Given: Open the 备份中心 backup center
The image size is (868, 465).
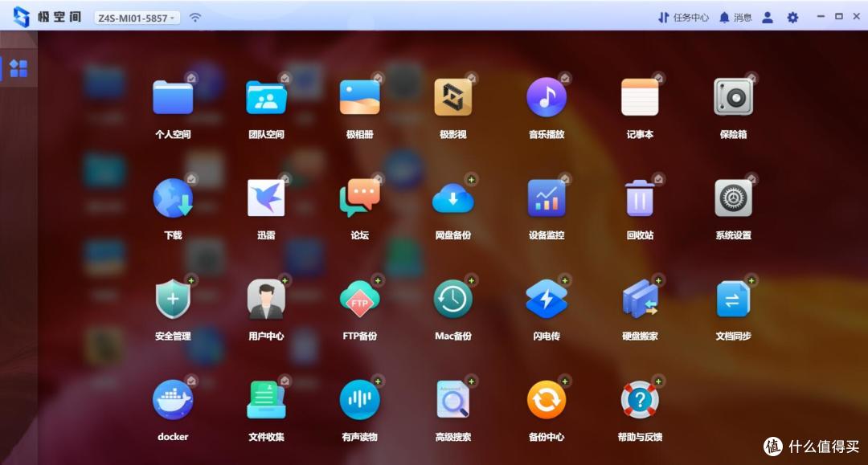Looking at the screenshot, I should coord(547,400).
